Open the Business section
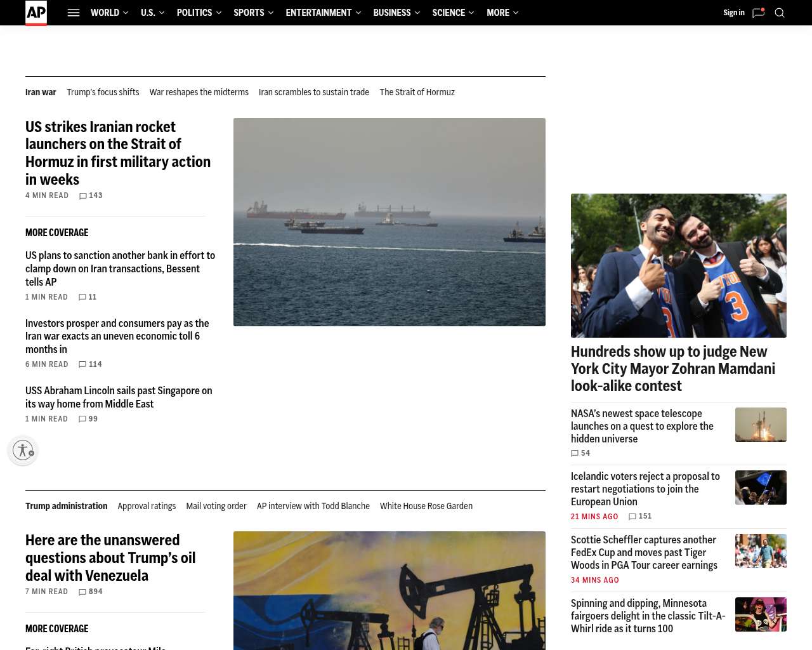This screenshot has width=812, height=650. pyautogui.click(x=392, y=13)
